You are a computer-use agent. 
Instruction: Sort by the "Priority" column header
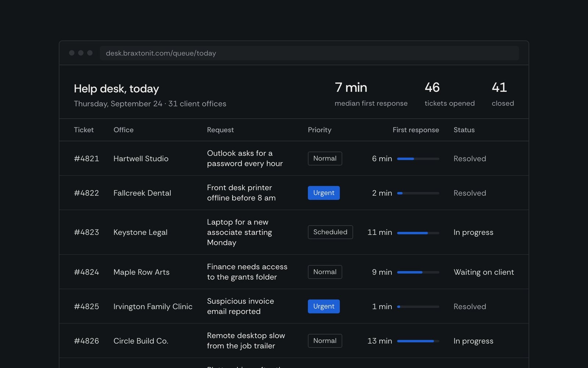tap(320, 130)
